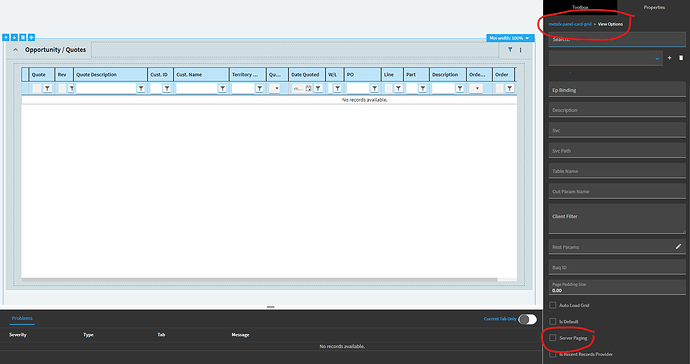Enable the Server Paging checkbox
This screenshot has width=690, height=364.
[553, 338]
